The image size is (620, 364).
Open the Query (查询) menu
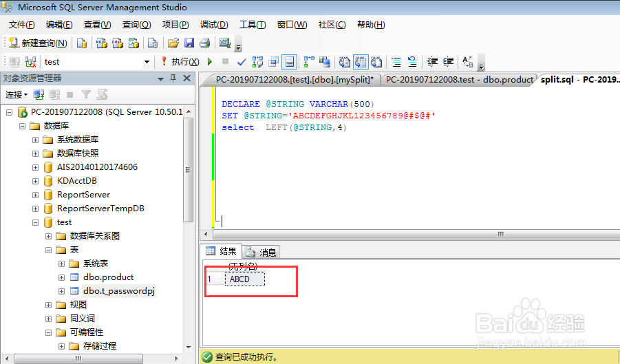tap(136, 25)
